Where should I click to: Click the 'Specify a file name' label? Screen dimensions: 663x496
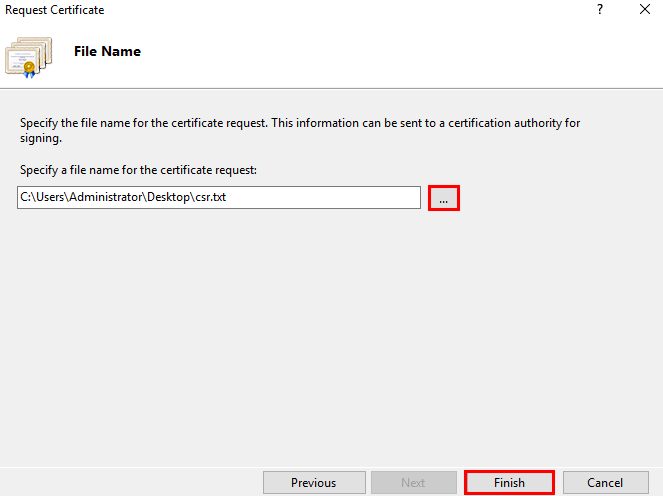[138, 170]
